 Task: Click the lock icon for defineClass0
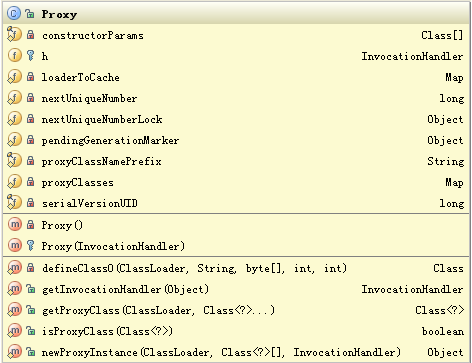pos(30,267)
